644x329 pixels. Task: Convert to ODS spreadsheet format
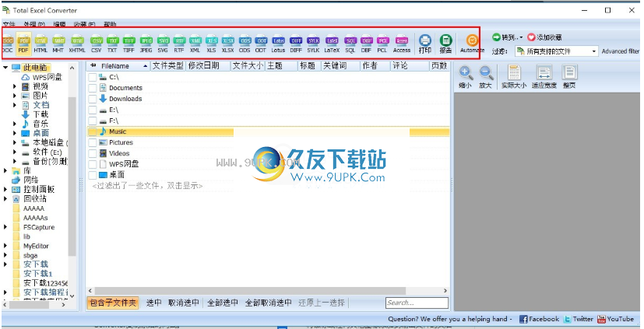245,44
